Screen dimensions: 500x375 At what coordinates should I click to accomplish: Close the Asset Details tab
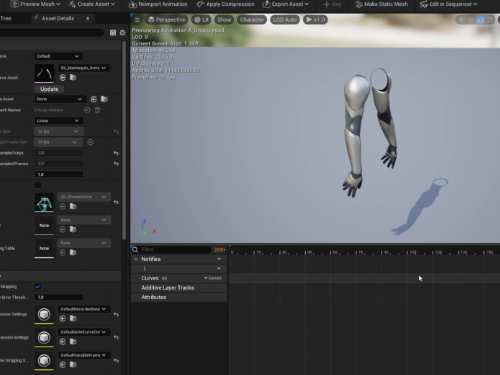point(88,18)
